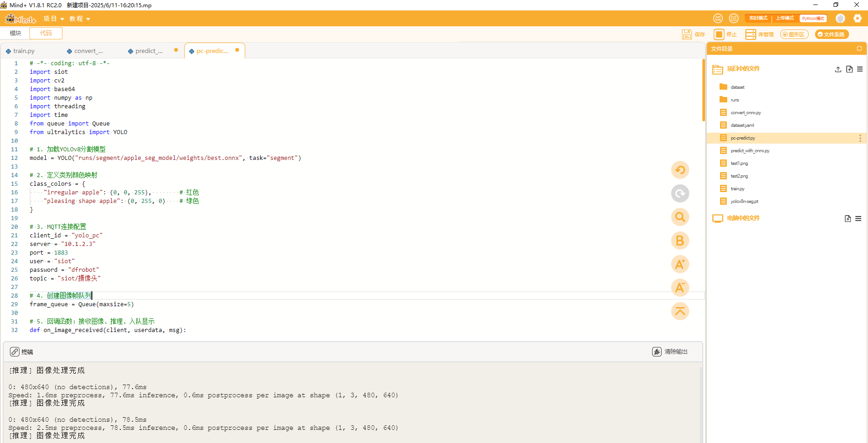This screenshot has height=443, width=868.
Task: Click the stop (停止) square icon
Action: pos(719,34)
